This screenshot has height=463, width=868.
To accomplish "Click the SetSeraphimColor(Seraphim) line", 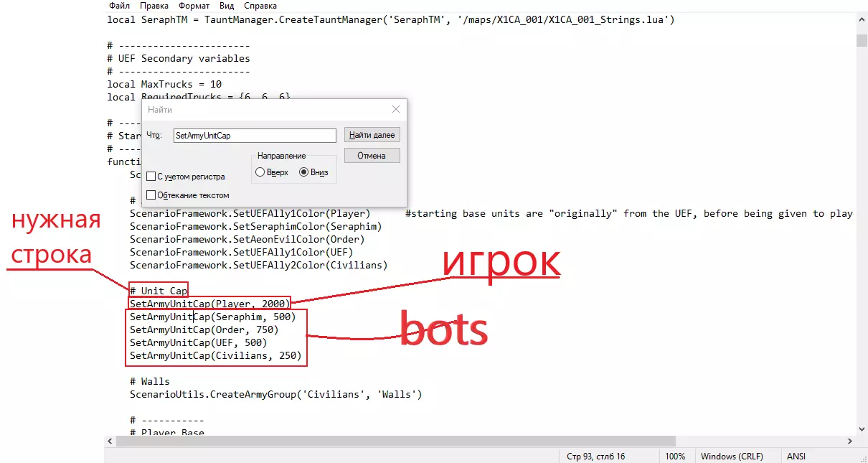I will click(x=256, y=226).
